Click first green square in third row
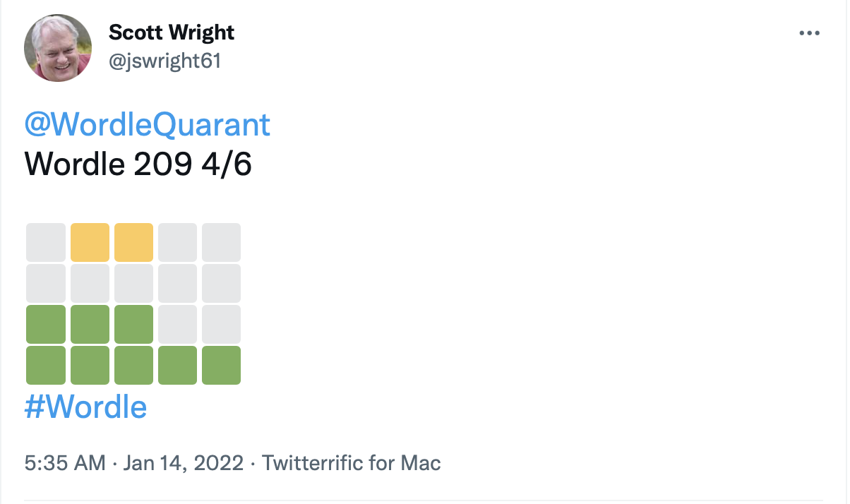Viewport: 850px width, 504px height. point(46,325)
